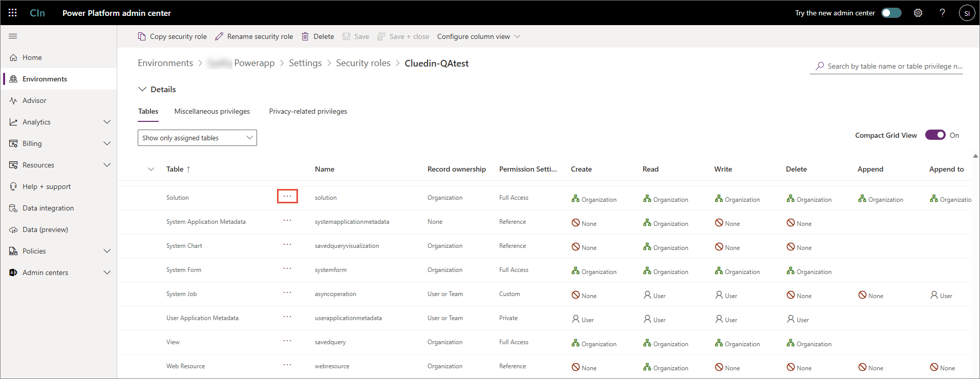Open the SI account avatar

(967, 13)
